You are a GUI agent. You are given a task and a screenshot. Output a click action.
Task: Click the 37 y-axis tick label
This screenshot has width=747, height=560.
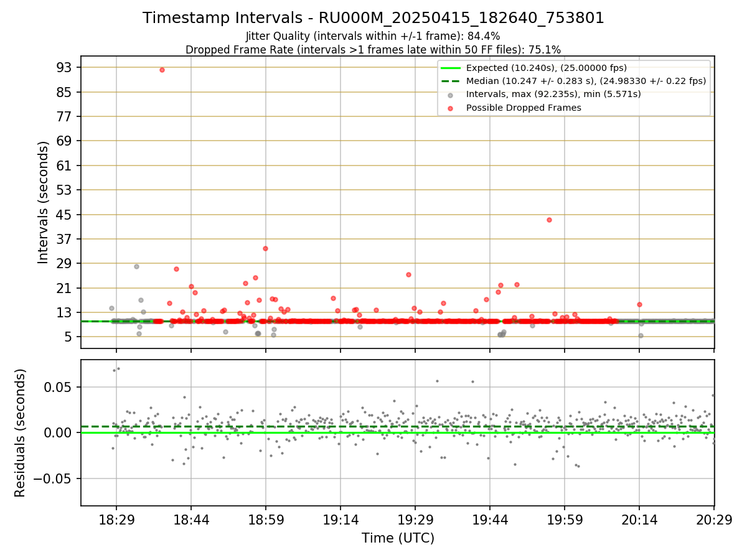65,239
